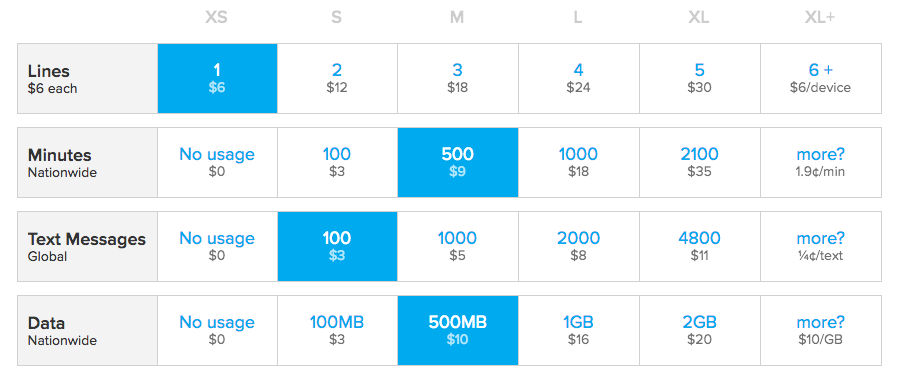Select 5 lines for $30

(x=700, y=78)
